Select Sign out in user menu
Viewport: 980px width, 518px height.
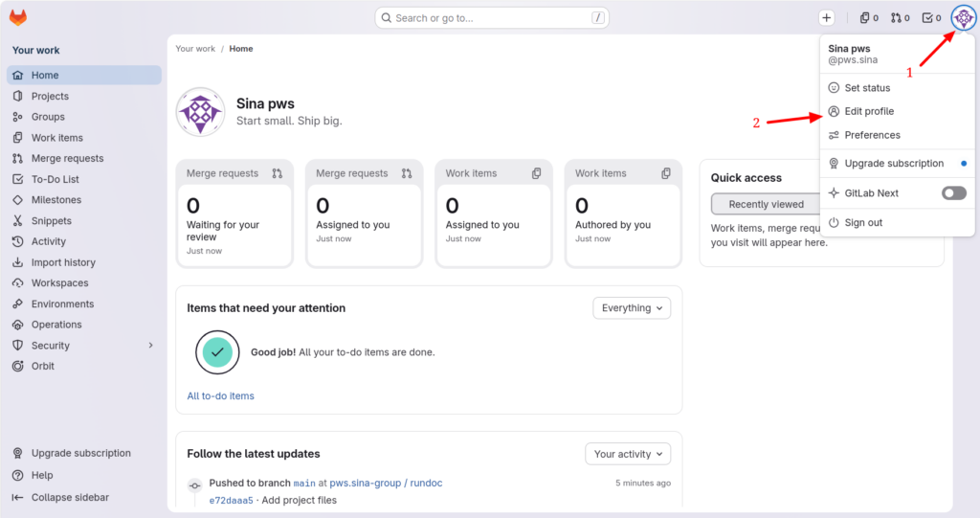tap(898, 223)
